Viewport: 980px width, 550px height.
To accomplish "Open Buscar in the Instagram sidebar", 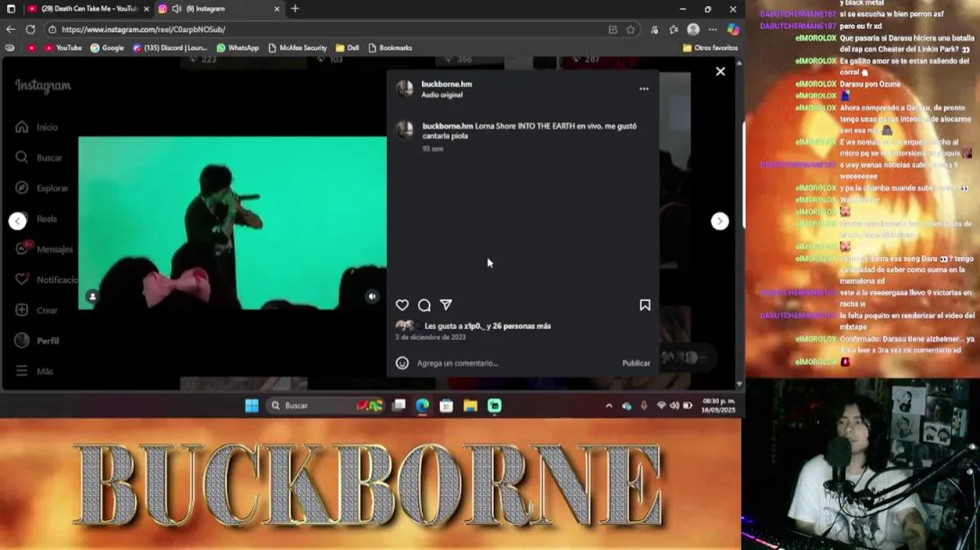I will click(x=40, y=157).
